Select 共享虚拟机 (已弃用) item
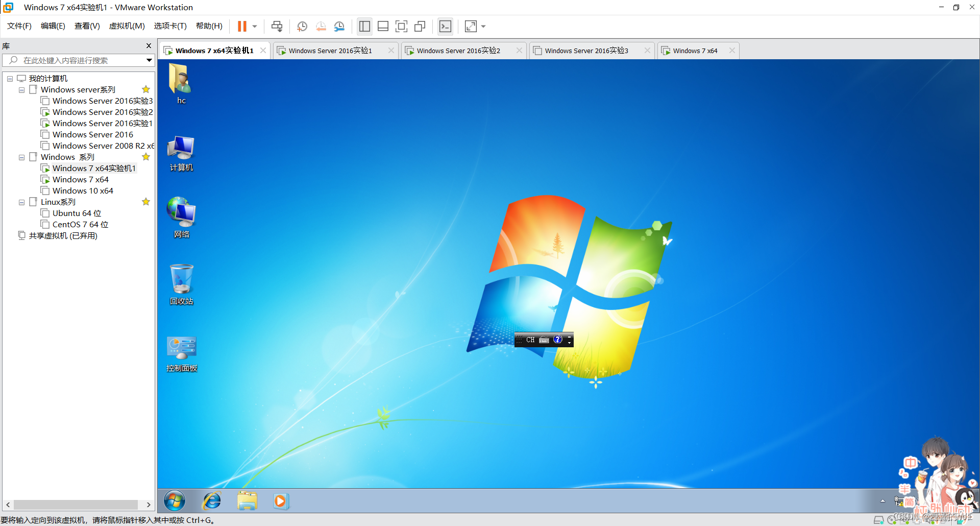 click(x=58, y=236)
